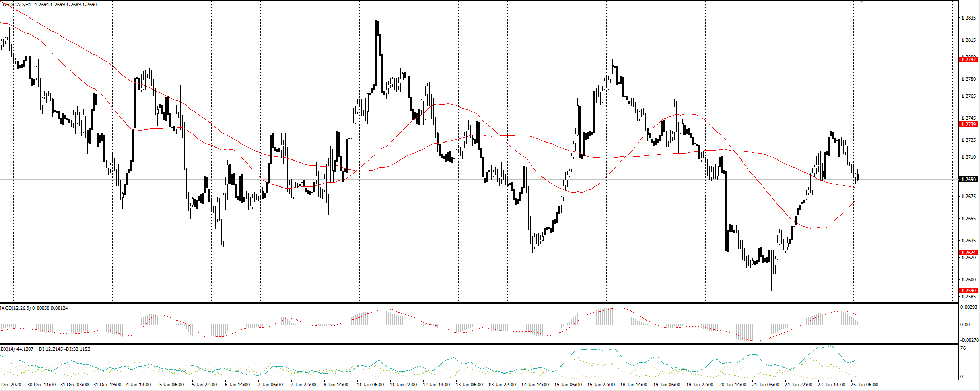Click the 11 Jan 22:00 time label
The height and width of the screenshot is (391, 980).
coord(403,385)
